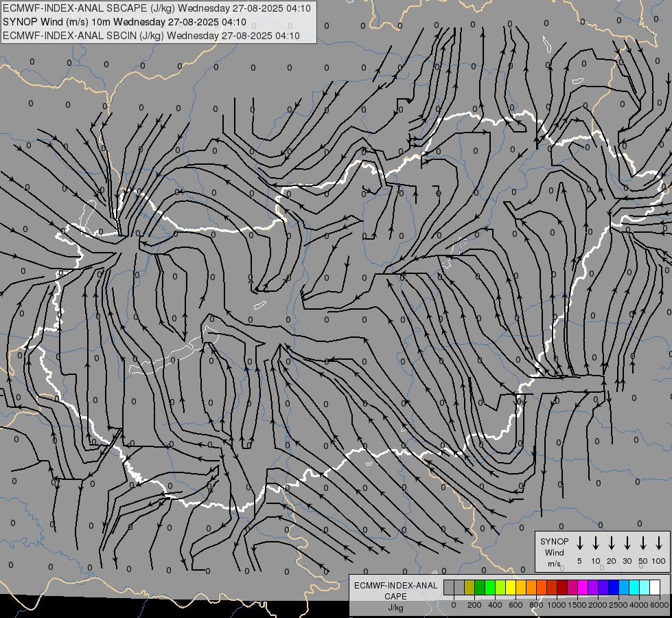
Task: Select the white swatch ending at 6000
Action: click(655, 587)
